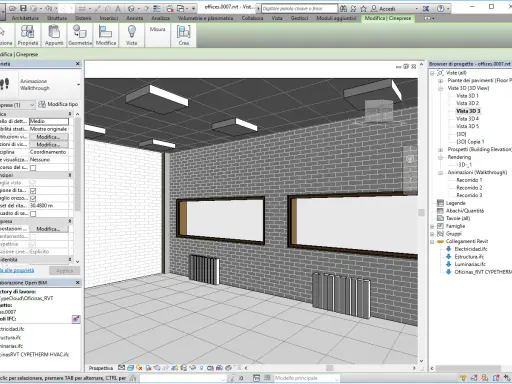Open the Annota ribbon tab
512x384 pixels.
click(135, 18)
